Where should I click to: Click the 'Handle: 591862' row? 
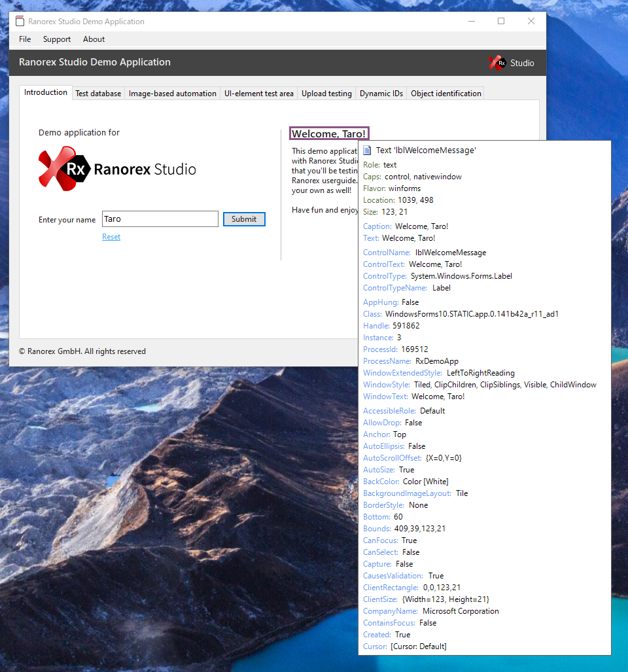tap(391, 326)
